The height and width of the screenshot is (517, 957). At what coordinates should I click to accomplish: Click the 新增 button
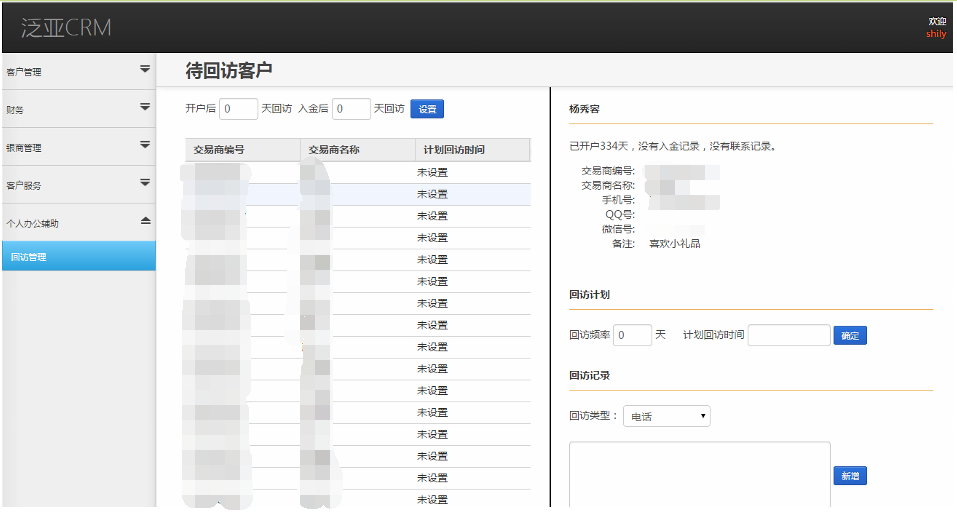tap(849, 476)
